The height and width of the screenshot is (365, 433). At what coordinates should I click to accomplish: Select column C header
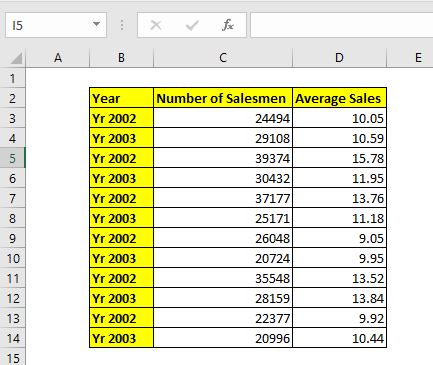(223, 58)
